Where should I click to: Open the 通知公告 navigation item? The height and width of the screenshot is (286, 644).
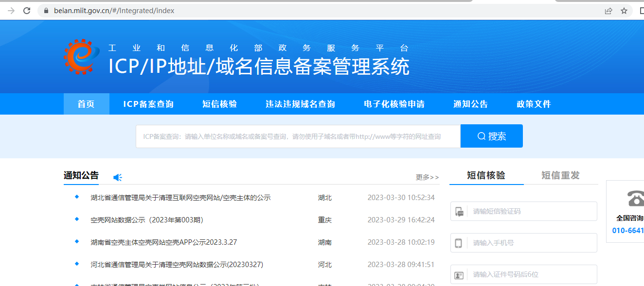pos(470,104)
